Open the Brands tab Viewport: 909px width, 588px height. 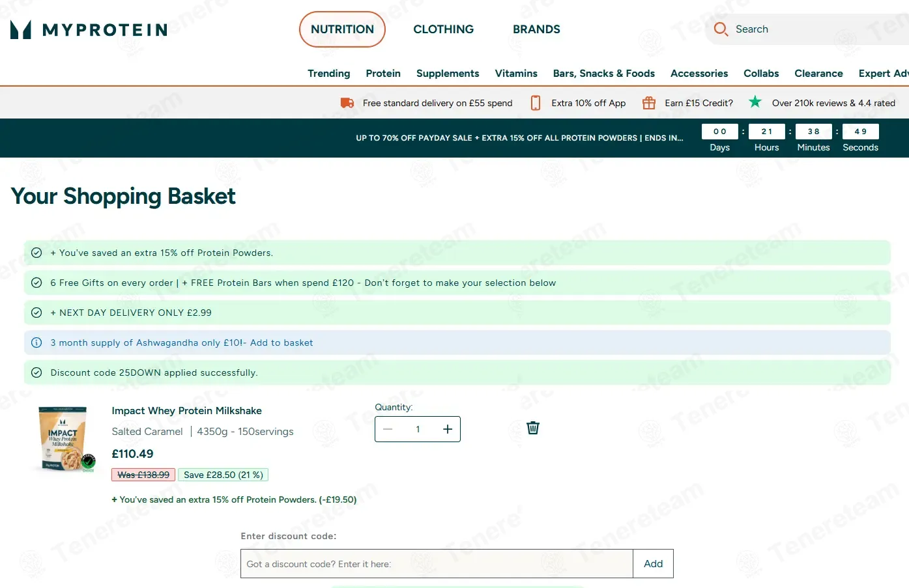tap(536, 29)
